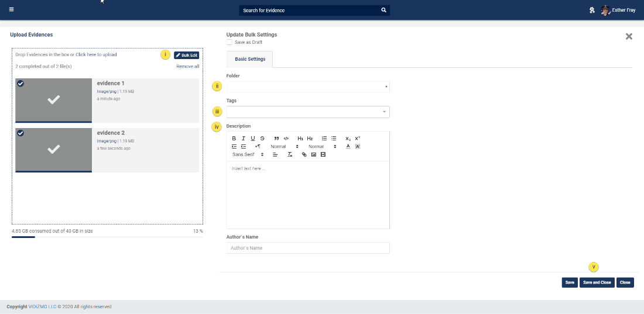Click the search magnifier icon

click(x=383, y=10)
